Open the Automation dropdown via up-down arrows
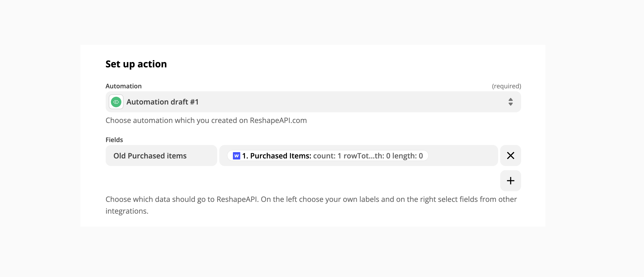The width and height of the screenshot is (644, 277). pyautogui.click(x=510, y=102)
